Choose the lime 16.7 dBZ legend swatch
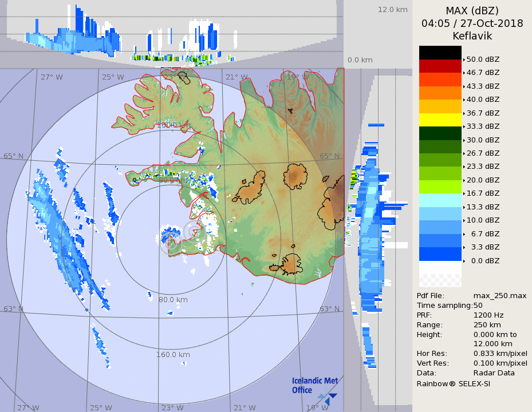The image size is (532, 412). click(440, 187)
